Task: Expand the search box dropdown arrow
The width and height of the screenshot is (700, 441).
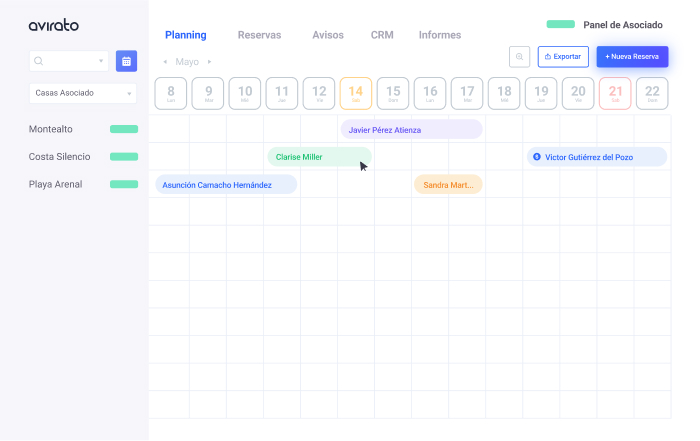Action: click(x=101, y=61)
